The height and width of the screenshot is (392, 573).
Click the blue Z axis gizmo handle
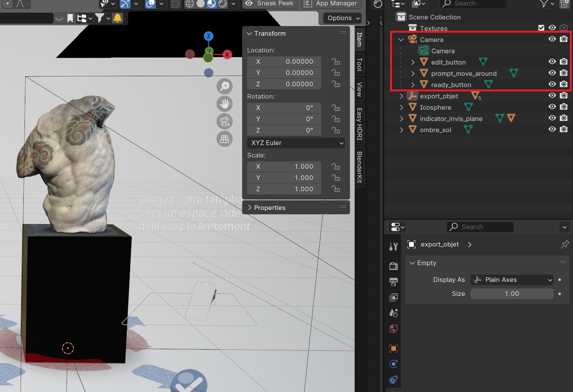209,36
